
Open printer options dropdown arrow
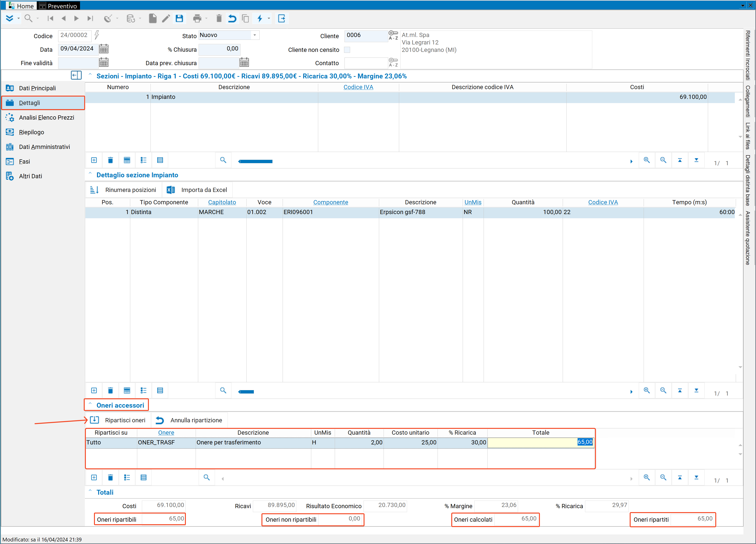point(206,18)
